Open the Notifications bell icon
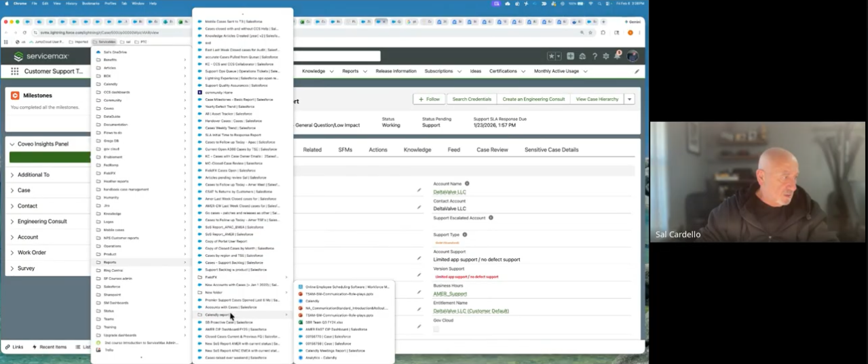This screenshot has width=868, height=364. [617, 56]
